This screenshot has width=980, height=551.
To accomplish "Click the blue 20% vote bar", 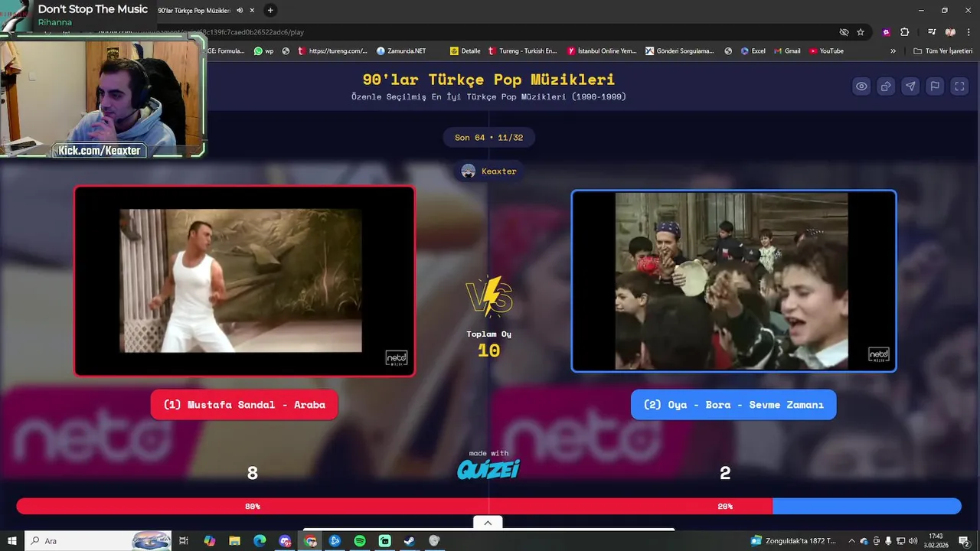I will point(867,507).
